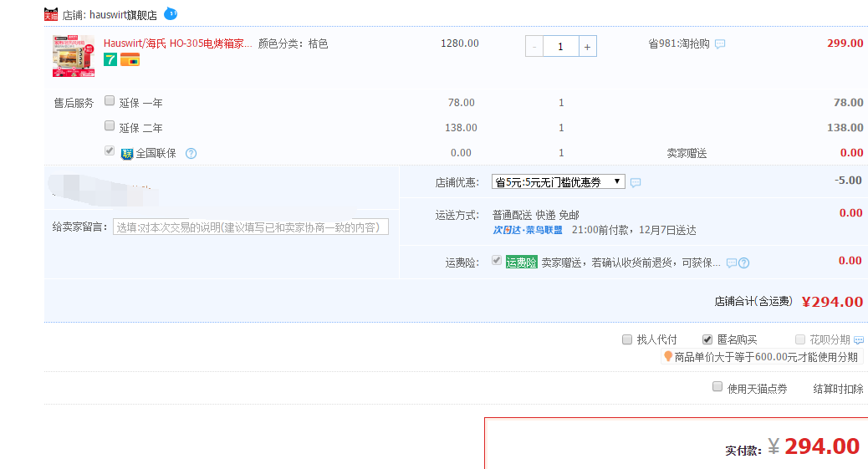Image resolution: width=868 pixels, height=469 pixels.
Task: Open comment icon next to 省981:淘抢购
Action: [720, 43]
